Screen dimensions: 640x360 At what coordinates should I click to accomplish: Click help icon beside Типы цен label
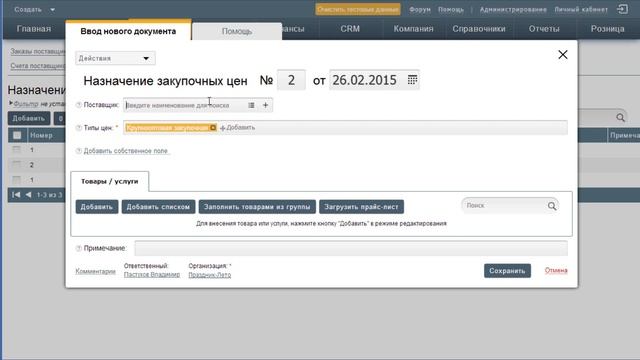pyautogui.click(x=79, y=128)
